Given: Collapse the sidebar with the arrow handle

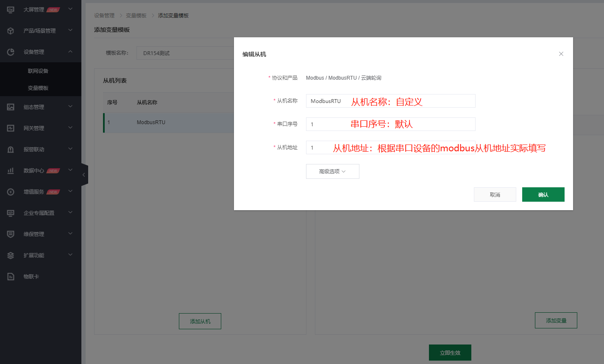Looking at the screenshot, I should pos(84,175).
